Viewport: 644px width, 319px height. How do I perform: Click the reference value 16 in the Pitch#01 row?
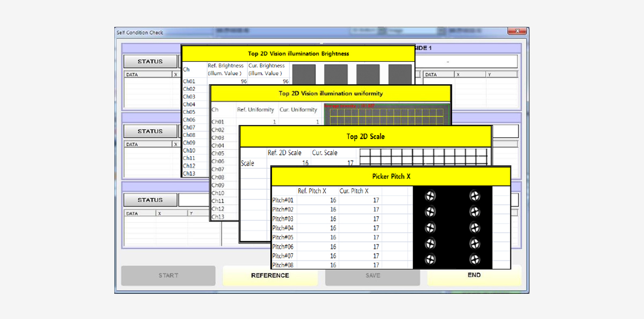(x=333, y=200)
